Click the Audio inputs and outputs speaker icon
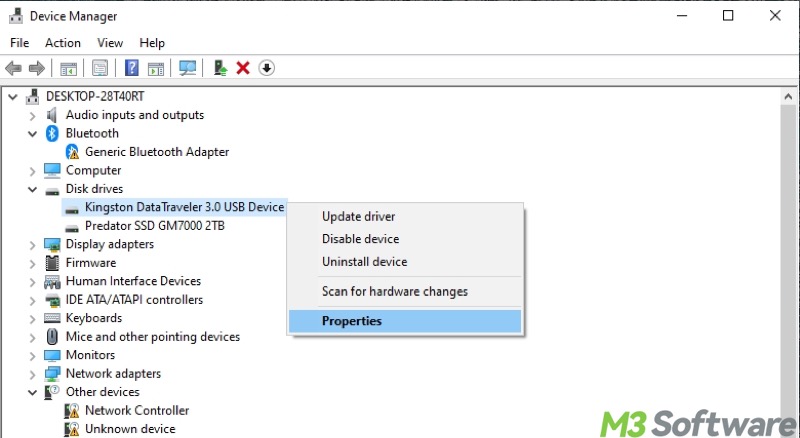Image resolution: width=800 pixels, height=438 pixels. (x=52, y=115)
